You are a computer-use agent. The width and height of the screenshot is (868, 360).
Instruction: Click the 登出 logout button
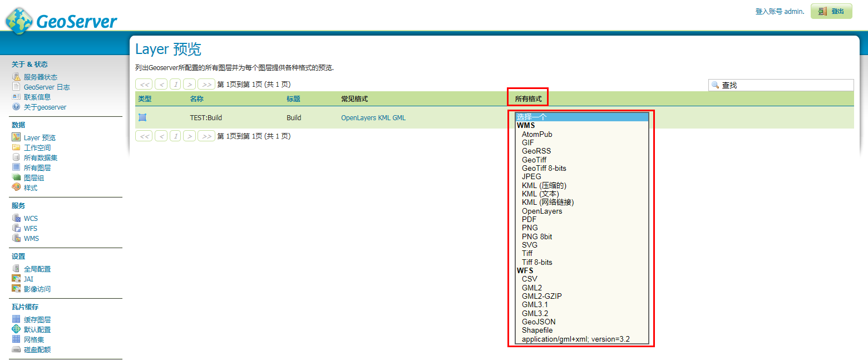831,11
